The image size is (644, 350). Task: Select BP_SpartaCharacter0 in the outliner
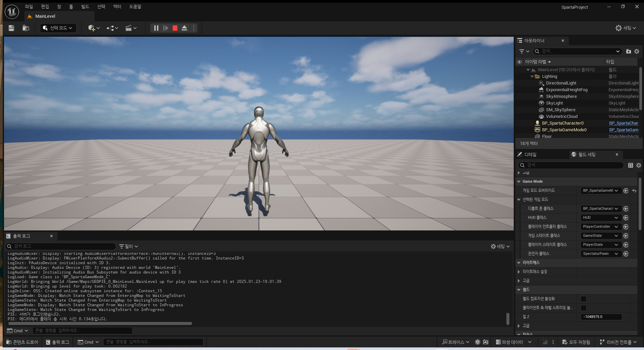562,123
